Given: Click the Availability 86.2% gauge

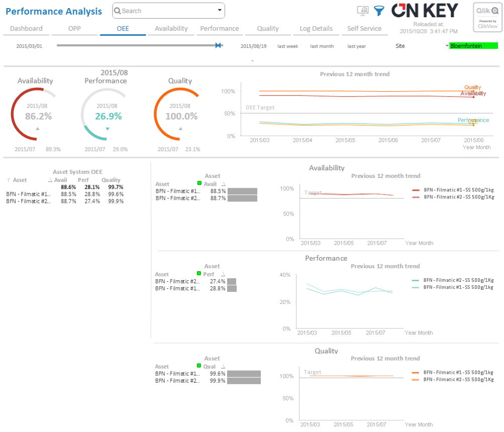Looking at the screenshot, I should coord(34,114).
